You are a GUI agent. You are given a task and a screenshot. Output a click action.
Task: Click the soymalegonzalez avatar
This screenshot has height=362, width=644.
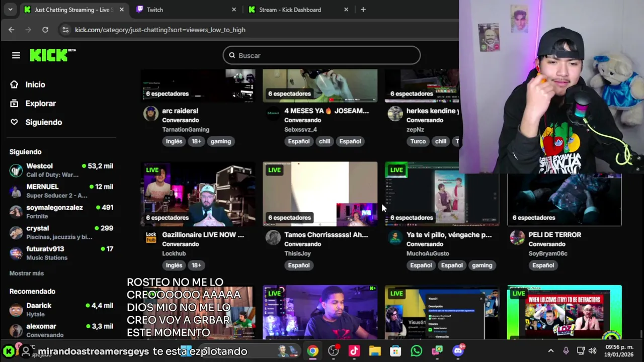[x=16, y=212]
